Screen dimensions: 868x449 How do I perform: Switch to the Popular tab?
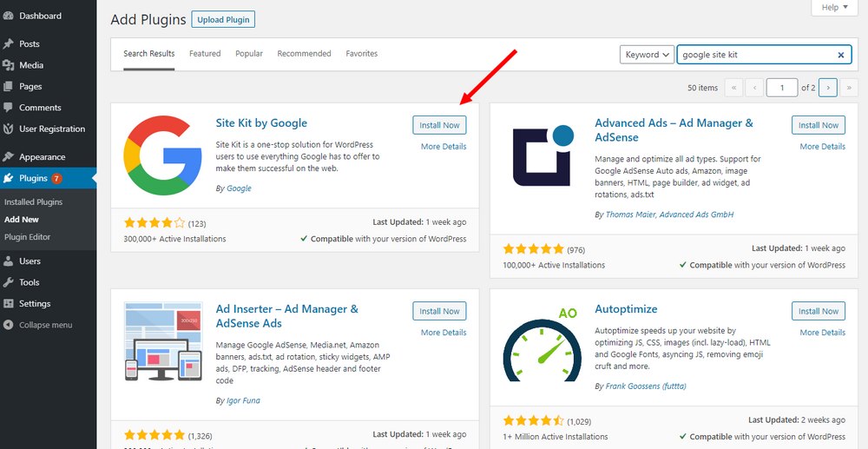coord(249,54)
